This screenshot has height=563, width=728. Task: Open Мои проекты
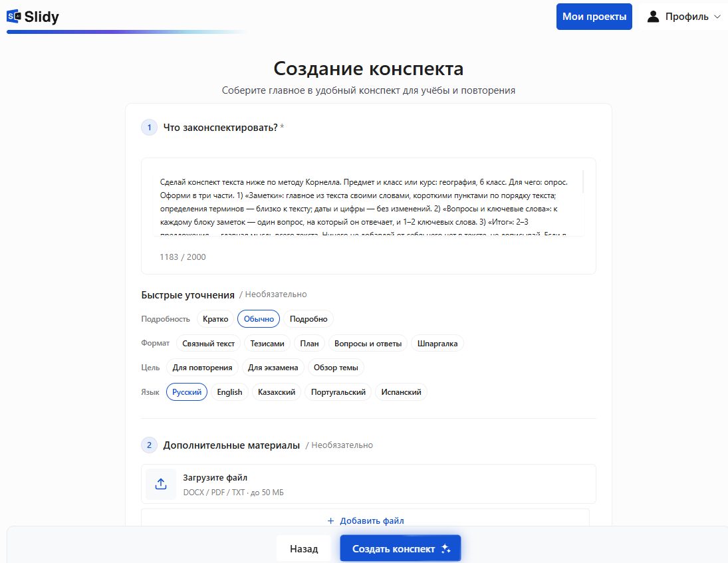[x=594, y=17]
